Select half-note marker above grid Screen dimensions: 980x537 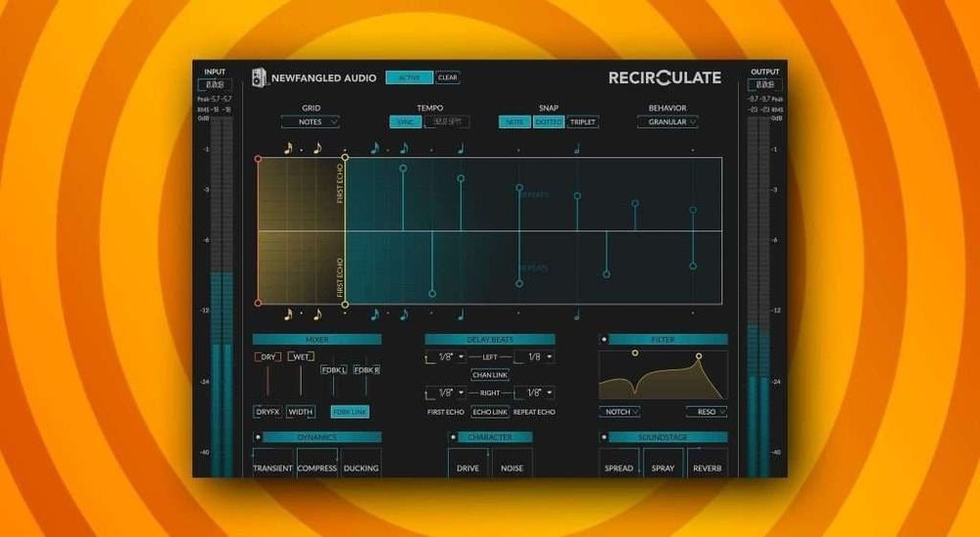(x=577, y=148)
